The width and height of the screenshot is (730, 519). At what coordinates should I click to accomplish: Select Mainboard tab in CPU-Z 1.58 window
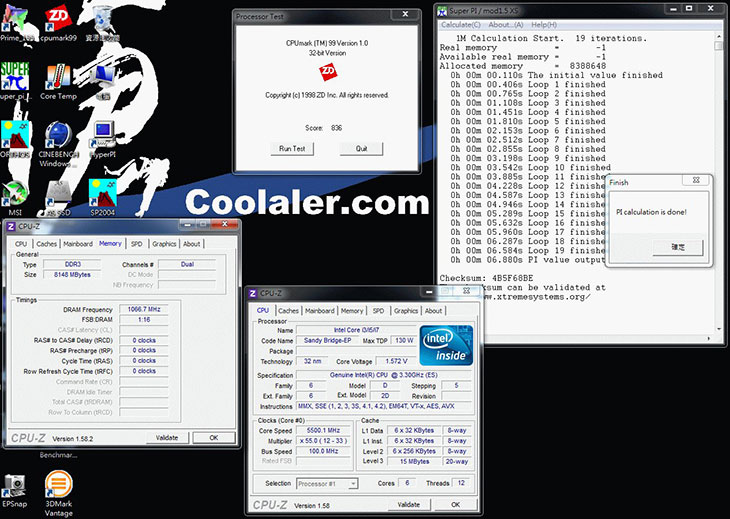tap(319, 311)
